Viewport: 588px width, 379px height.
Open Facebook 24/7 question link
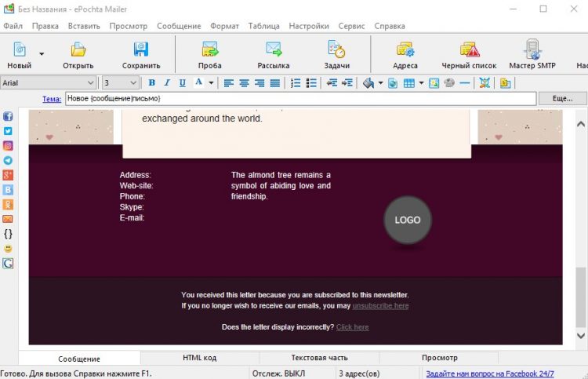(490, 374)
